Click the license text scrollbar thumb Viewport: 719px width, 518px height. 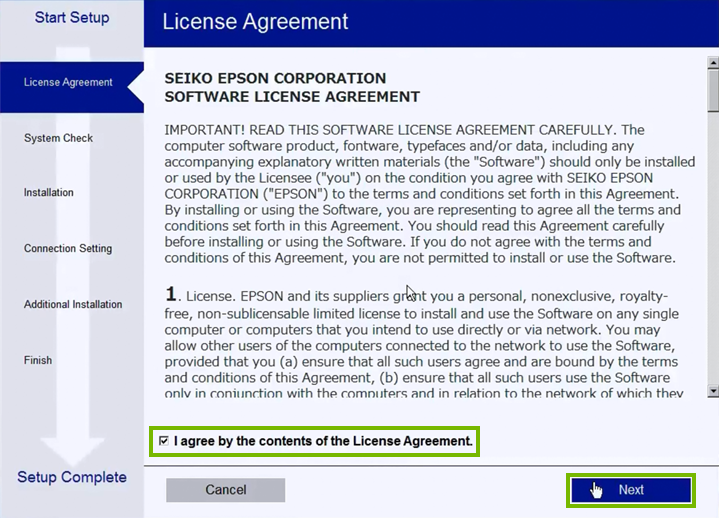click(x=713, y=90)
